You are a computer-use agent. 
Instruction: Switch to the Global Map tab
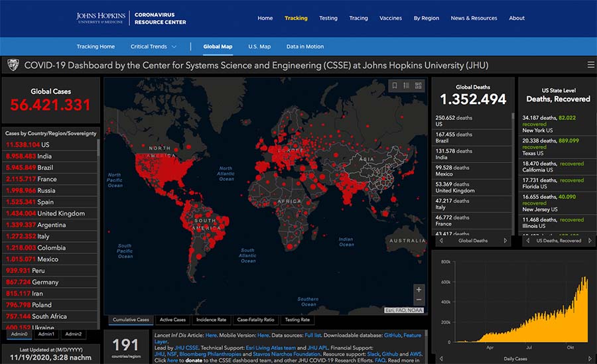pos(218,46)
